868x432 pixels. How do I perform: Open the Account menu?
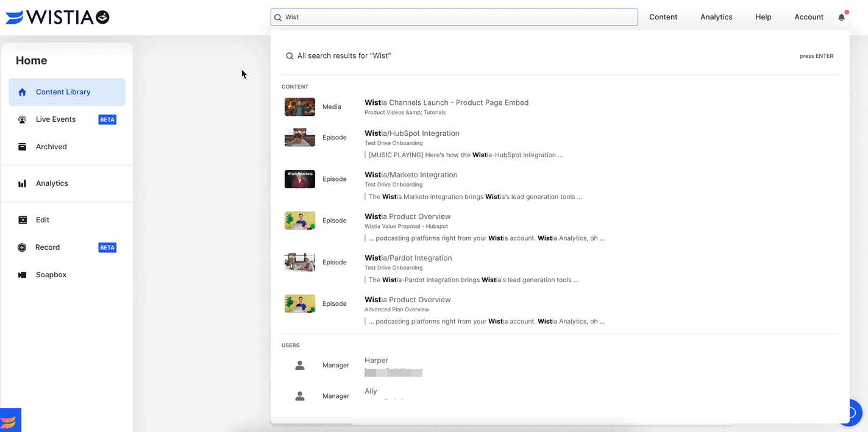(809, 17)
